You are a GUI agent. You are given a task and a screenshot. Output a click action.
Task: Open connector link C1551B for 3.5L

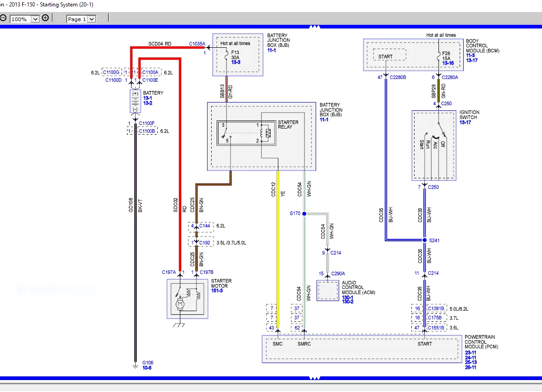(436, 328)
